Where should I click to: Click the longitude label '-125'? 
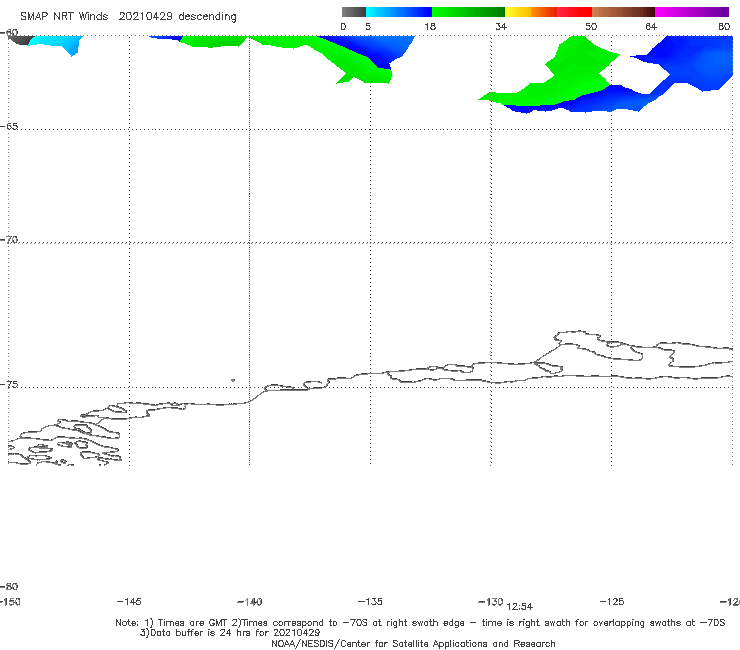point(612,601)
